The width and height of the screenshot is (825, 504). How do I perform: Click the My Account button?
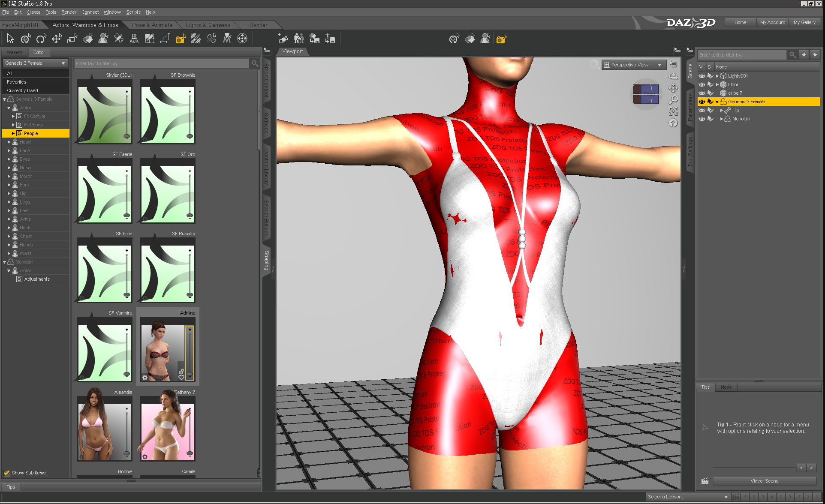[772, 22]
